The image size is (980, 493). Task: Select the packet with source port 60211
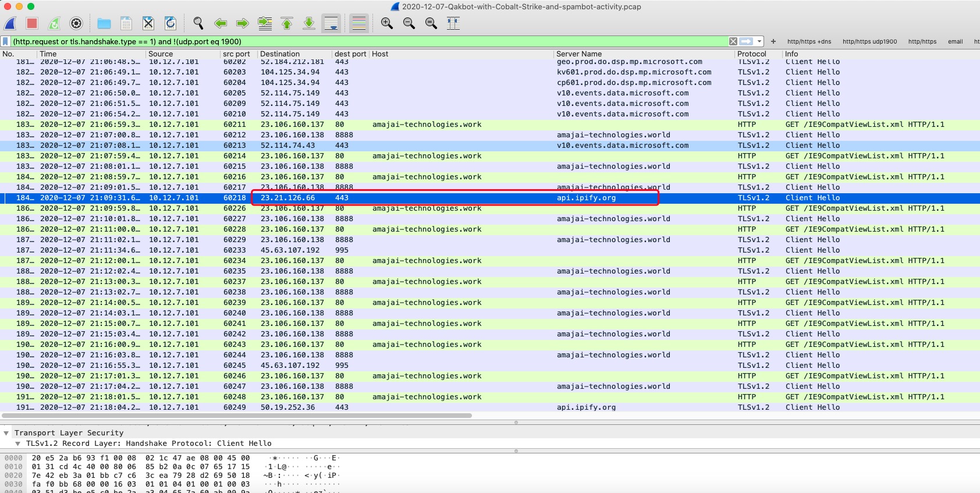point(490,125)
